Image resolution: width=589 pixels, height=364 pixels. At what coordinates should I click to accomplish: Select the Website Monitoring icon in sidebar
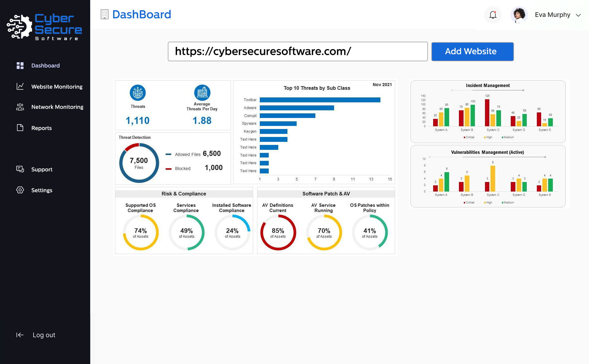coord(20,87)
